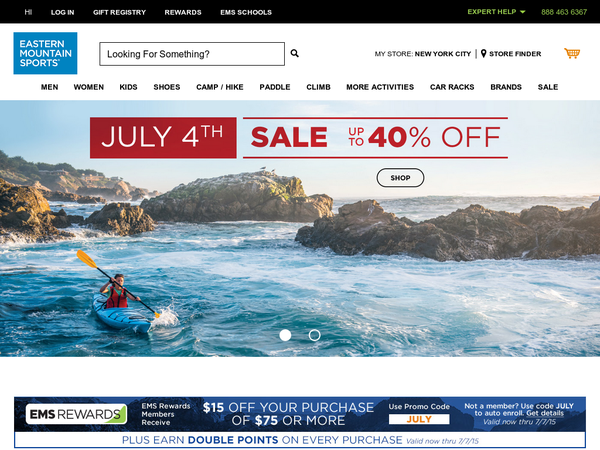The height and width of the screenshot is (450, 600).
Task: Click the Store Finder location pin
Action: tap(483, 54)
